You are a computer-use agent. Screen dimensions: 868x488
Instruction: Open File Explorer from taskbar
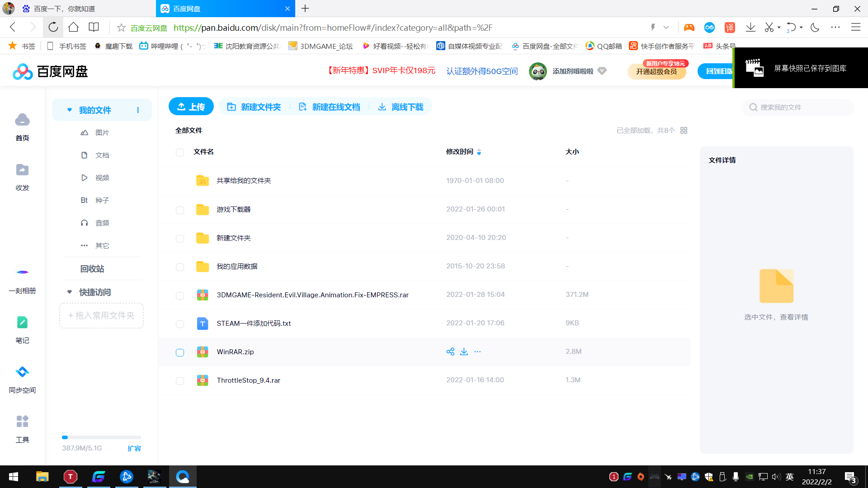click(x=42, y=477)
